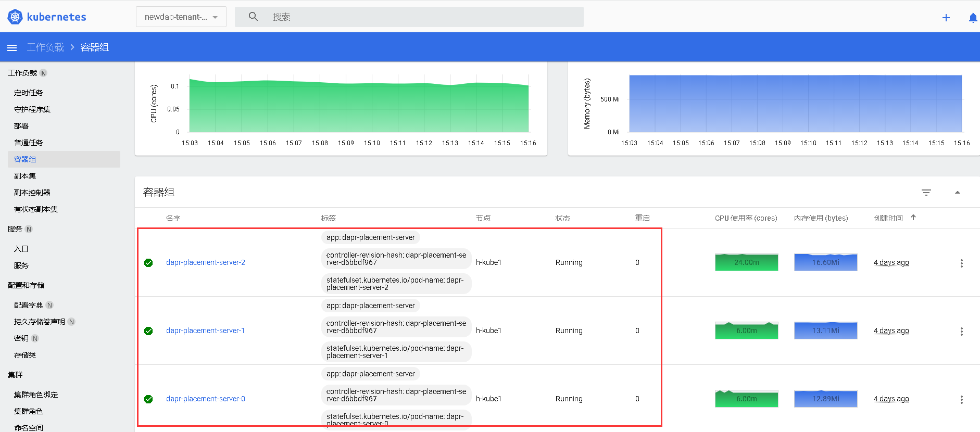This screenshot has height=432, width=980.
Task: Click the 搜索 search input field
Action: click(x=409, y=17)
